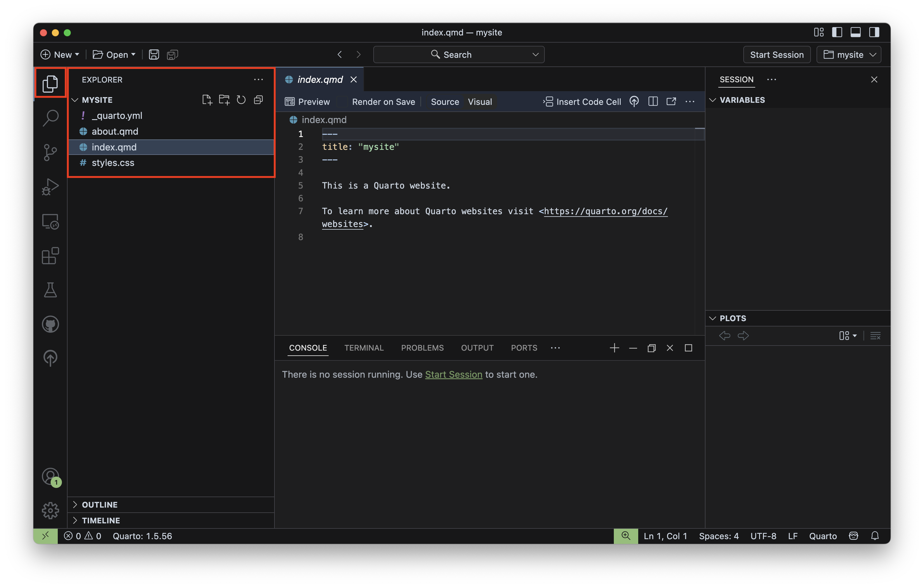Open the editor in a new window

[671, 101]
